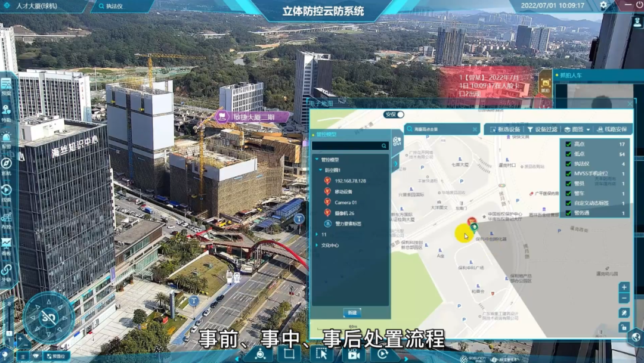Uncheck the 警车 checkbox

568,194
